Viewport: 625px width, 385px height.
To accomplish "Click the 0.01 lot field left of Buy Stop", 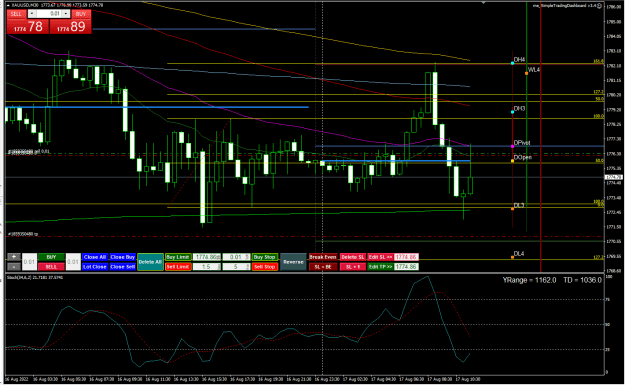I will click(x=236, y=257).
